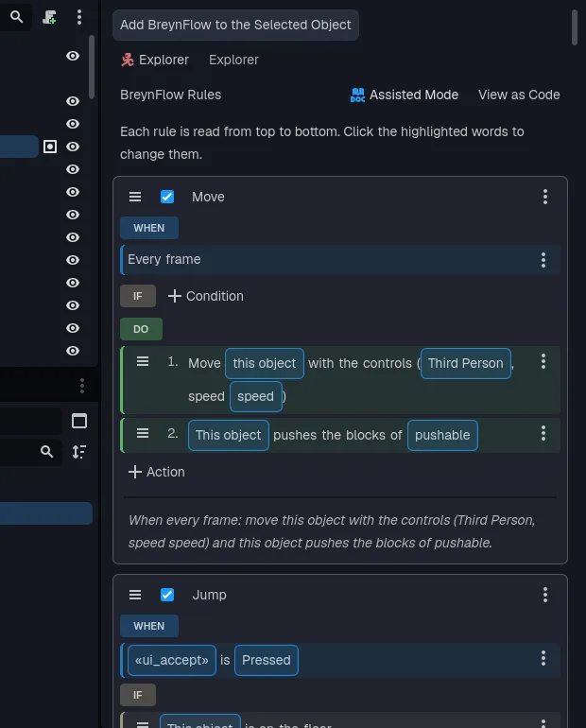Screen dimensions: 586x728
Task: Click reorder handle of action 1
Action: 143,361
